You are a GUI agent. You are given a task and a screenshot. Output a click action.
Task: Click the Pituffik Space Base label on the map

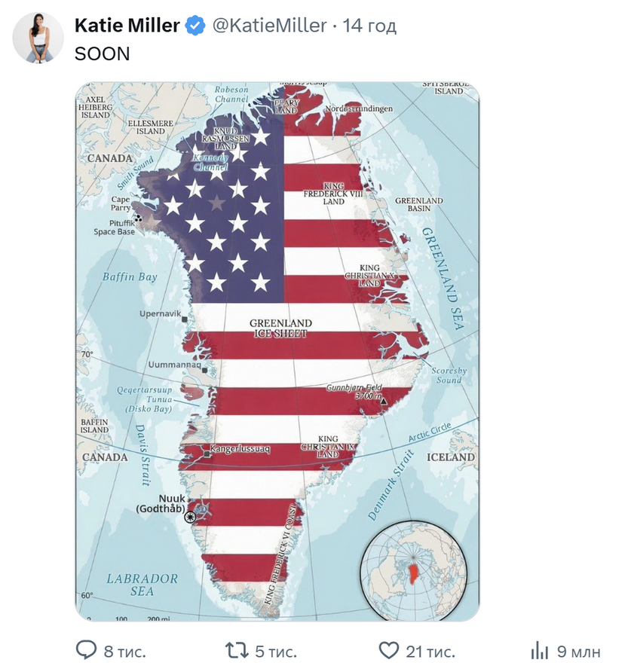[x=115, y=228]
